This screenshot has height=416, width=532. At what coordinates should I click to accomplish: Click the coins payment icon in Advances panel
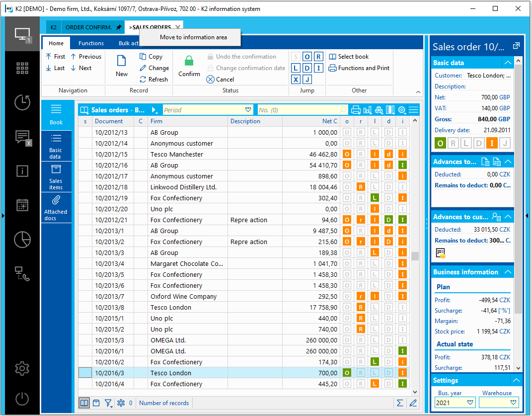pos(441,253)
